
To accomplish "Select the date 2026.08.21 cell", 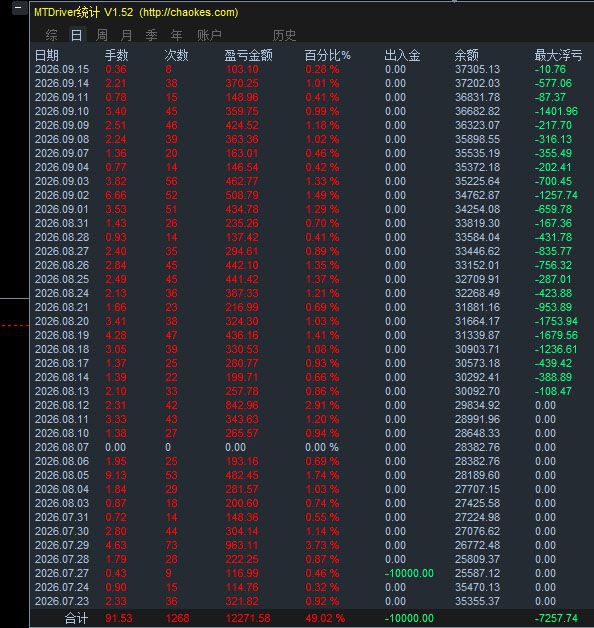I will 62,307.
